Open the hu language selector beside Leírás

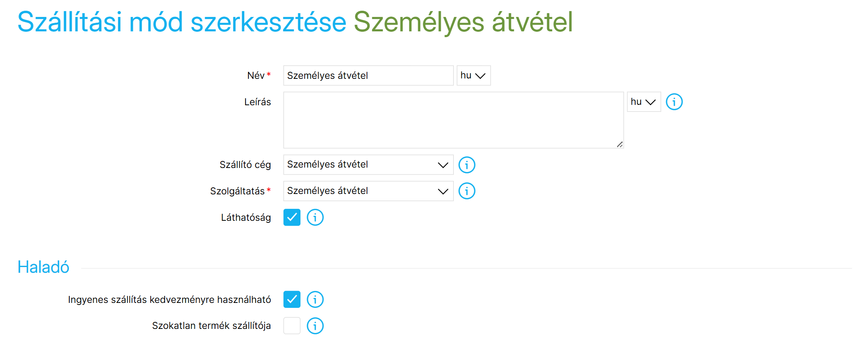[x=643, y=102]
